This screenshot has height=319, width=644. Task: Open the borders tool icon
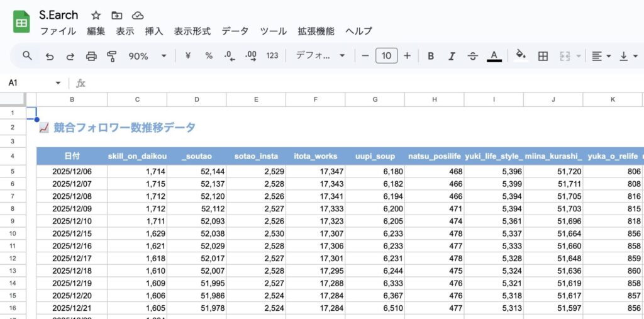543,56
